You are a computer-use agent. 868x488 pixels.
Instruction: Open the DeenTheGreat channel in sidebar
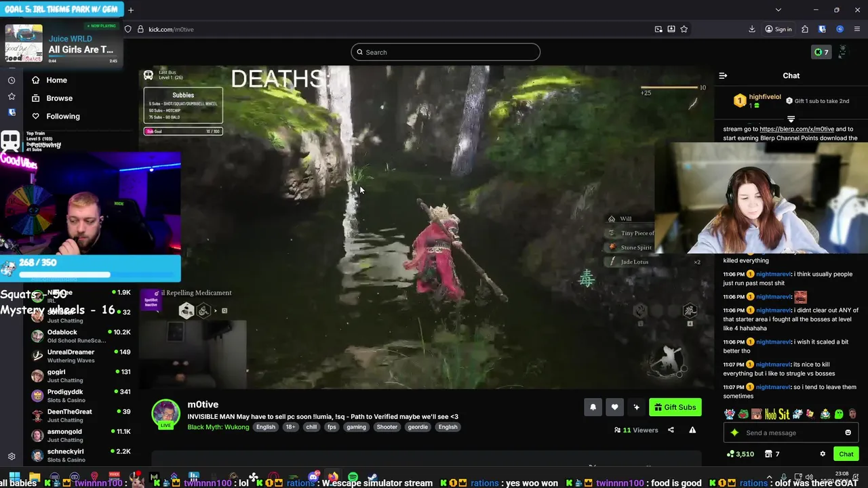tap(80, 415)
